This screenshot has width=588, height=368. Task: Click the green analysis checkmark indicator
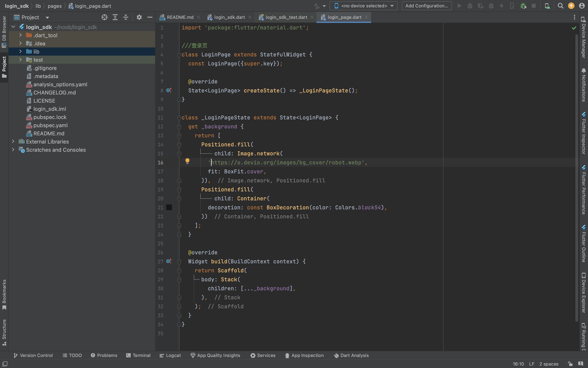pos(574,28)
